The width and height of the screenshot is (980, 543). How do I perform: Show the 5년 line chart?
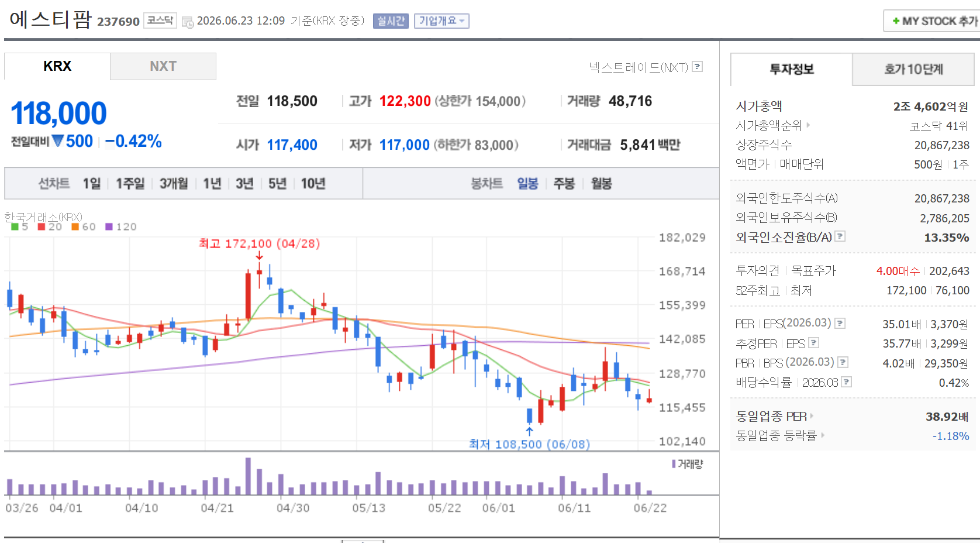point(277,184)
